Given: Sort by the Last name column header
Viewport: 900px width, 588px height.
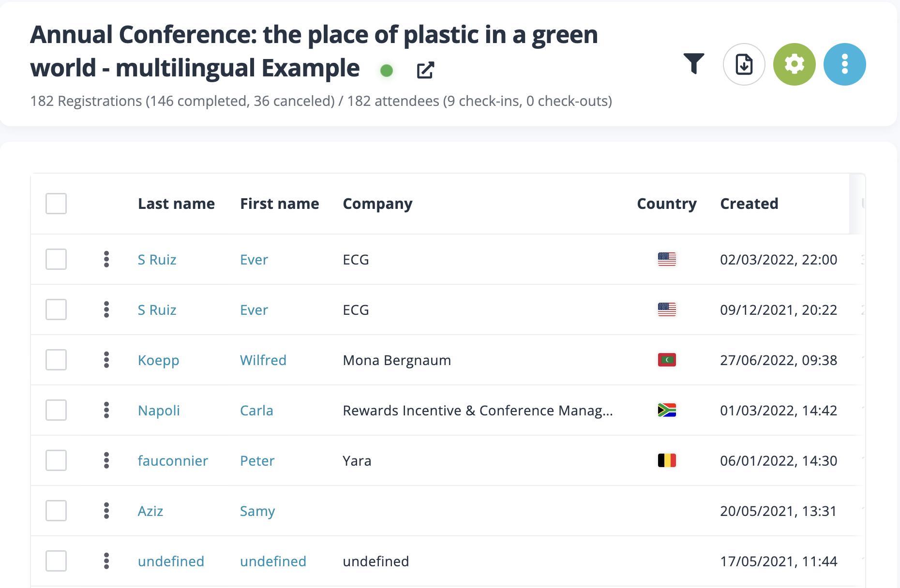Looking at the screenshot, I should (176, 204).
